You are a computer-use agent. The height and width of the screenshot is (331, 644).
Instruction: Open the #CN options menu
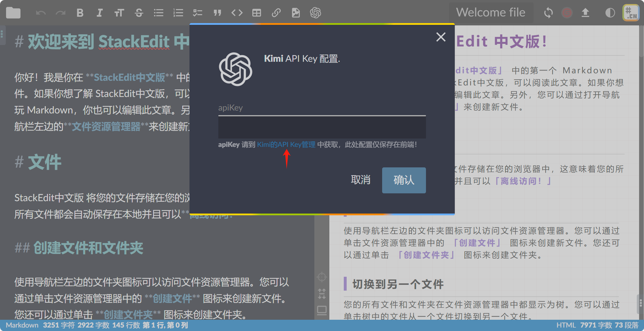pyautogui.click(x=631, y=13)
